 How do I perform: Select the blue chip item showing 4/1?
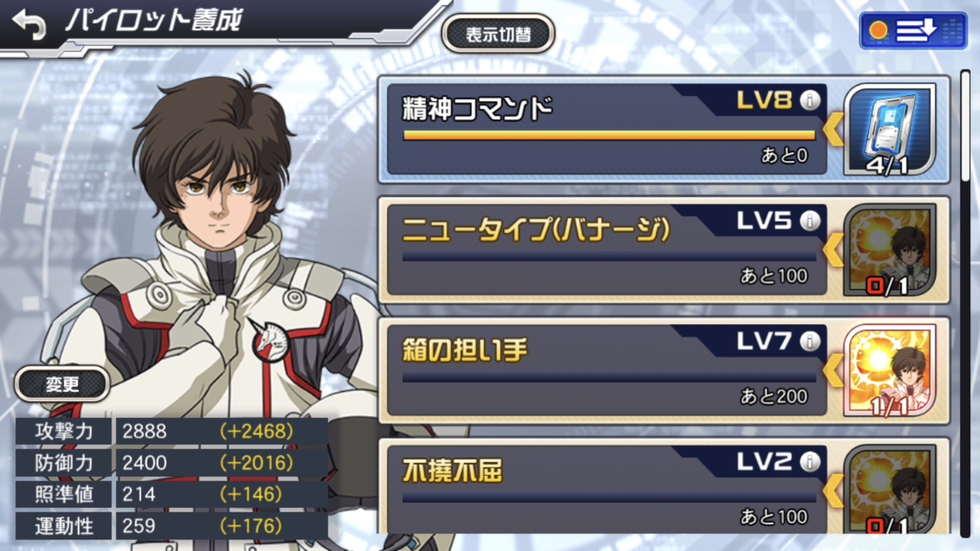coord(889,129)
